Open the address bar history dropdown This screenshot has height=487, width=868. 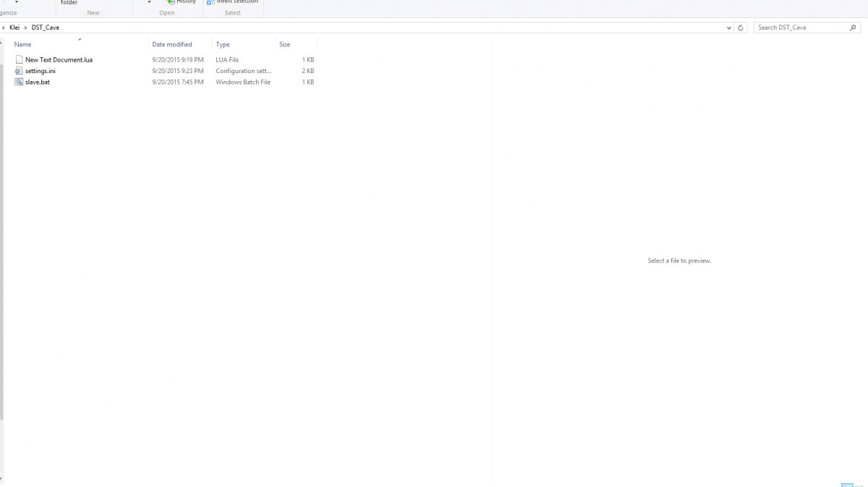click(728, 27)
